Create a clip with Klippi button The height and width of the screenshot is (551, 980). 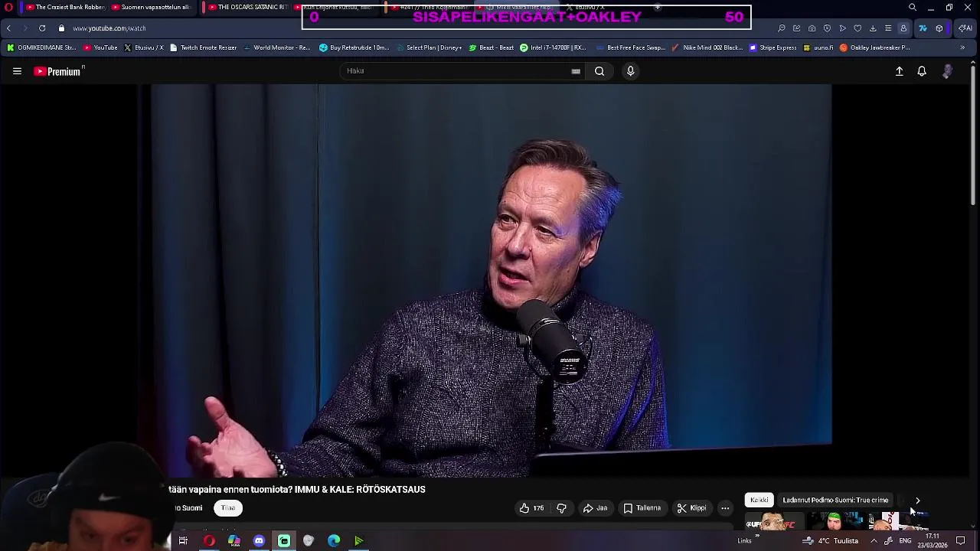[x=692, y=508]
